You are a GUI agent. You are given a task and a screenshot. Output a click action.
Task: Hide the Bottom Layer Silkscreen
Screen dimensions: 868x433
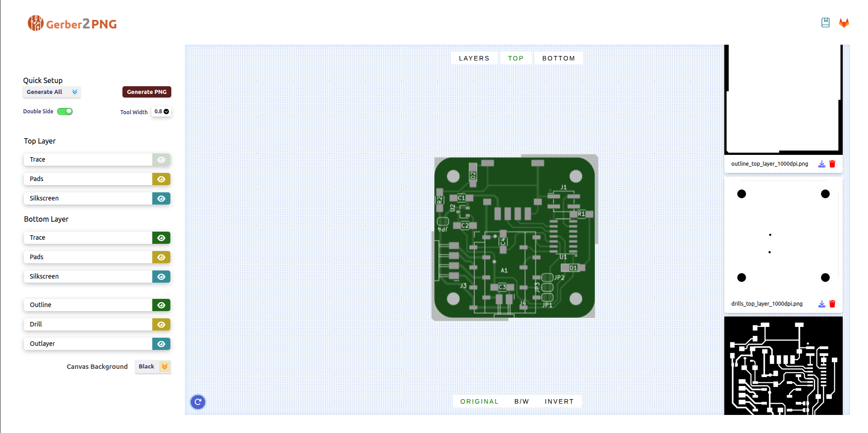(161, 277)
